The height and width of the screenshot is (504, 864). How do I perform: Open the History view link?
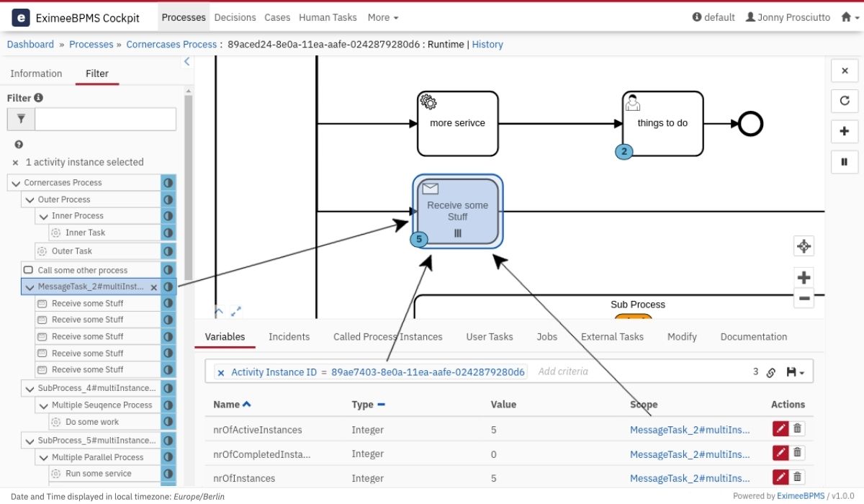coord(487,44)
